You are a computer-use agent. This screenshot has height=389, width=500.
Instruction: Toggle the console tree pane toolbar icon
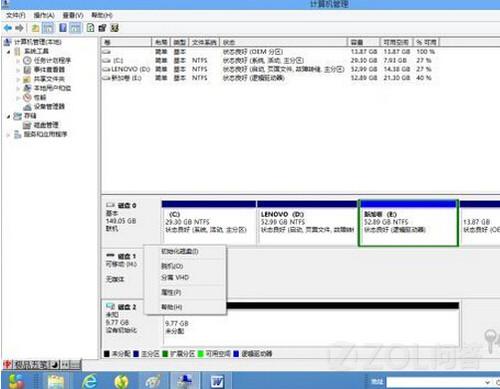[x=48, y=28]
